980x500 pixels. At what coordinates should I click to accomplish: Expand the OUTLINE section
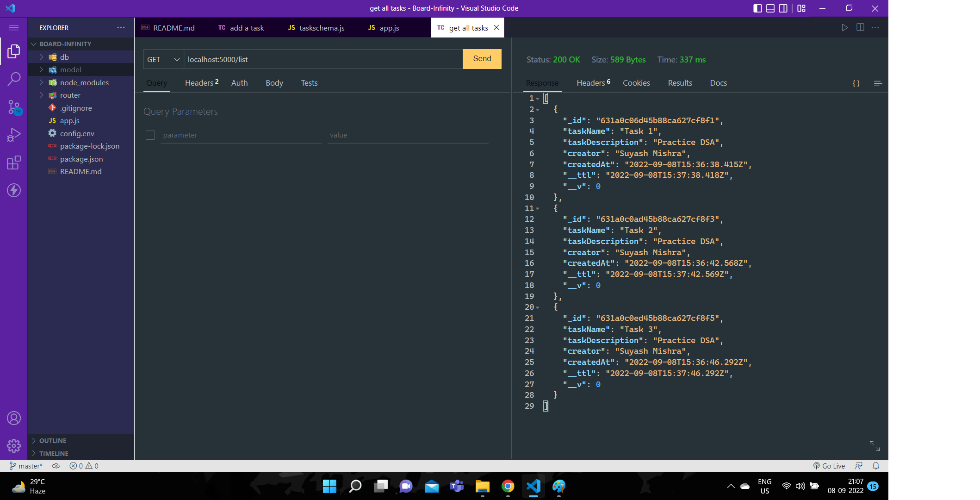(x=81, y=441)
